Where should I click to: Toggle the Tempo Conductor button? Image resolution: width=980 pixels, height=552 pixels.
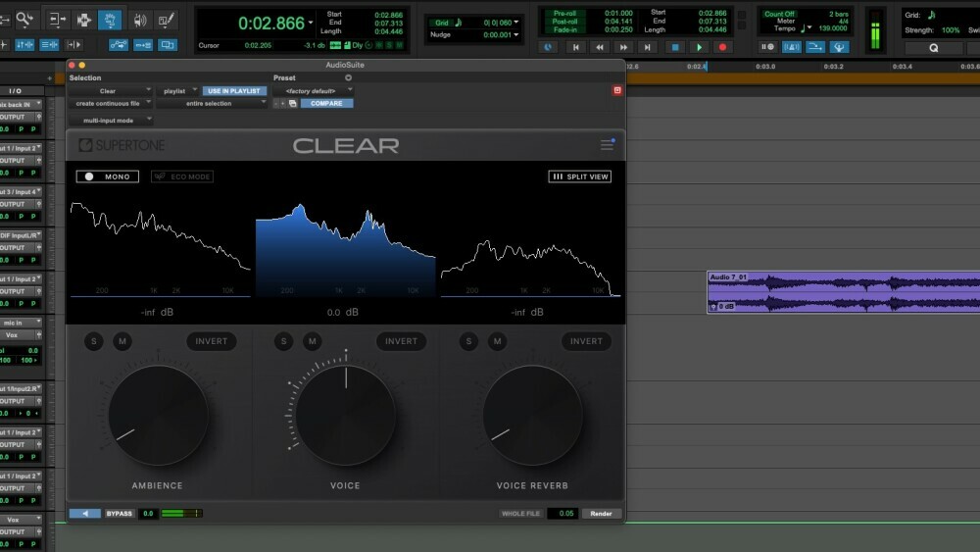[840, 47]
